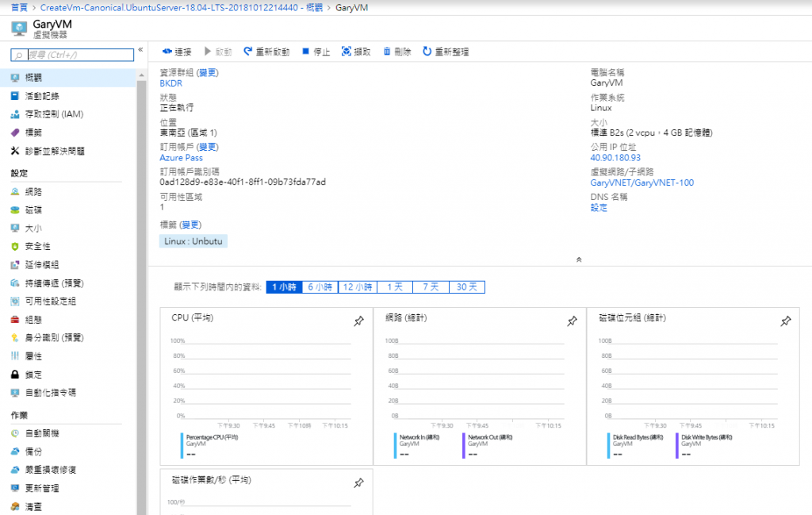Open 可用性設定組 in the sidebar

[x=67, y=301]
